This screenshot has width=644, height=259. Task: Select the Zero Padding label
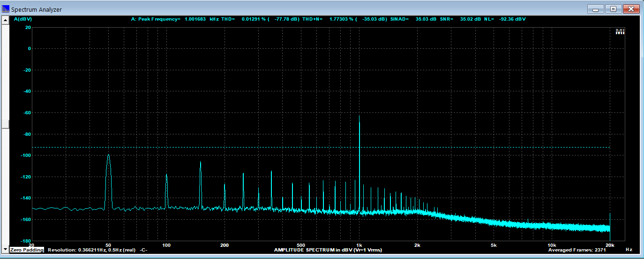(x=27, y=250)
